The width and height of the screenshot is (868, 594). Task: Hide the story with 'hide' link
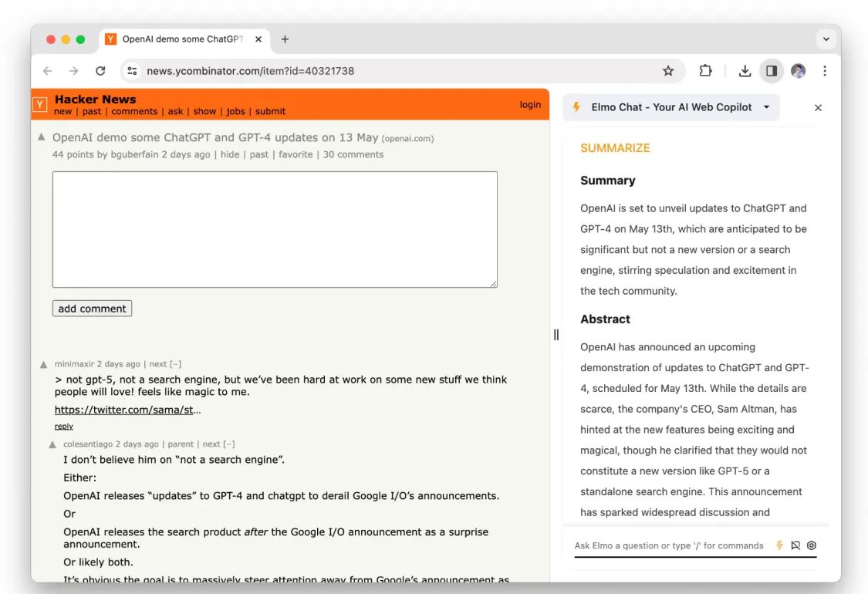tap(230, 154)
